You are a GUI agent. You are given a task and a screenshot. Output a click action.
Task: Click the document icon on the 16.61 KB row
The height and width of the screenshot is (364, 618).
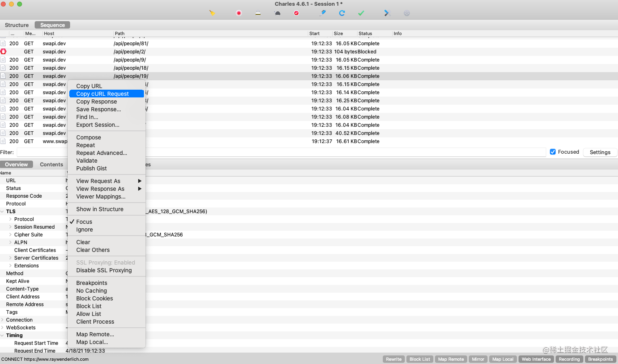[3, 141]
